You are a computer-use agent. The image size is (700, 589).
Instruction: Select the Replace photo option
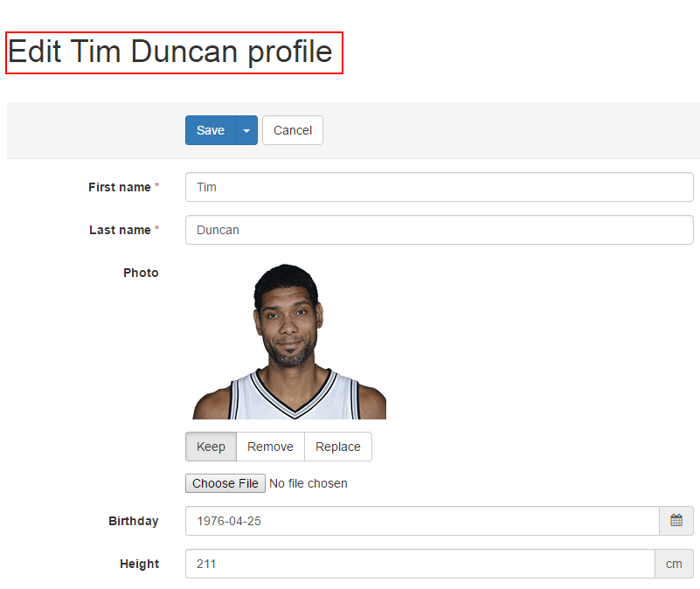[x=337, y=447]
